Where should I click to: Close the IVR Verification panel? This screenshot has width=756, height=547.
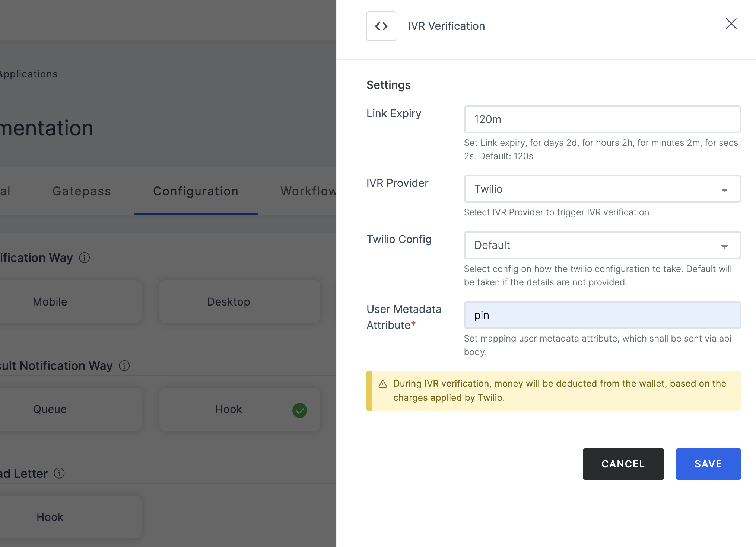coord(731,24)
